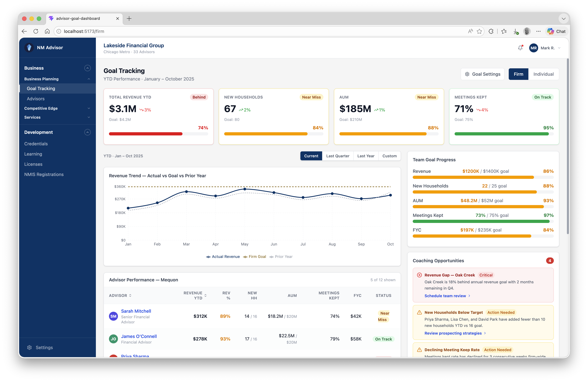588x382 pixels.
Task: Collapse the Business section chevron
Action: 87,68
